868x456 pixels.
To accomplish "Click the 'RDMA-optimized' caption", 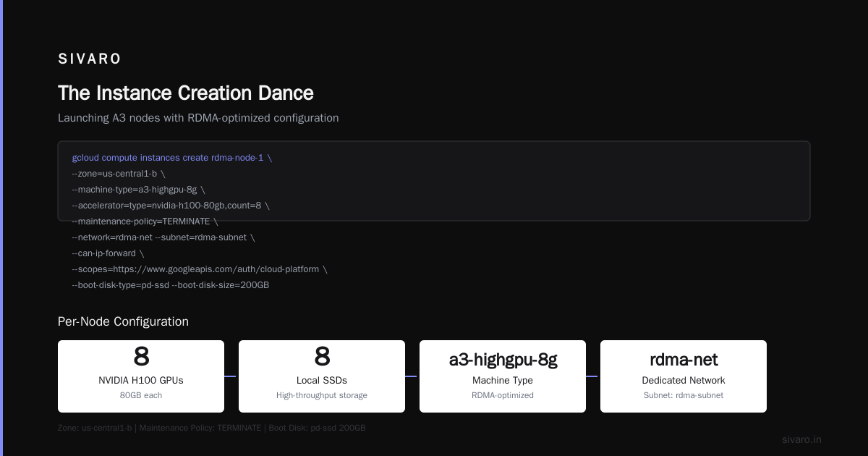I will coord(503,395).
